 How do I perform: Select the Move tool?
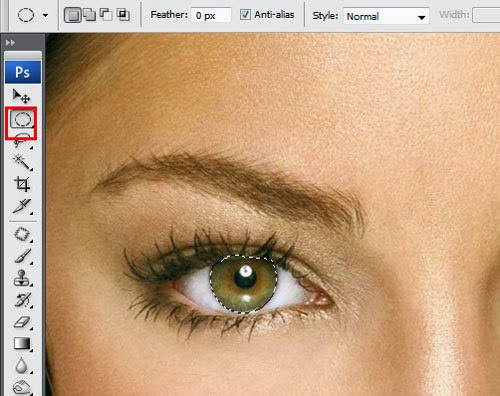tap(22, 96)
